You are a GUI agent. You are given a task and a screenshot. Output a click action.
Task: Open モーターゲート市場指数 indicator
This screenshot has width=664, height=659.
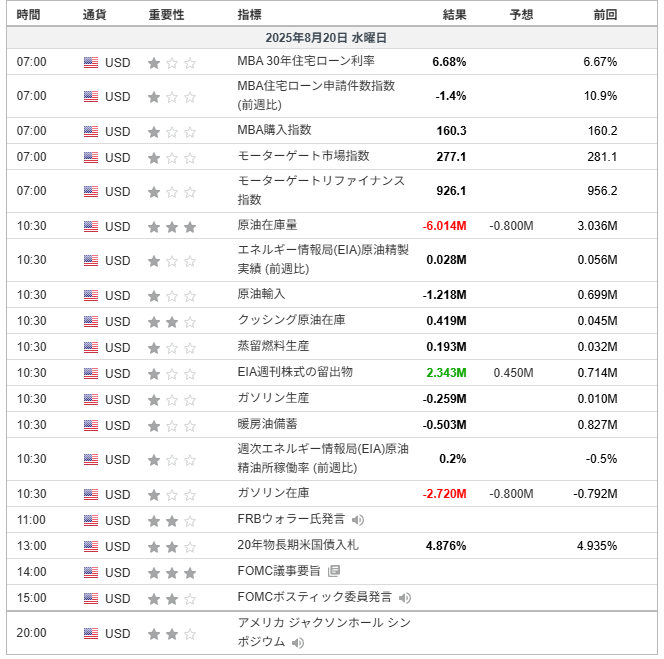[303, 155]
